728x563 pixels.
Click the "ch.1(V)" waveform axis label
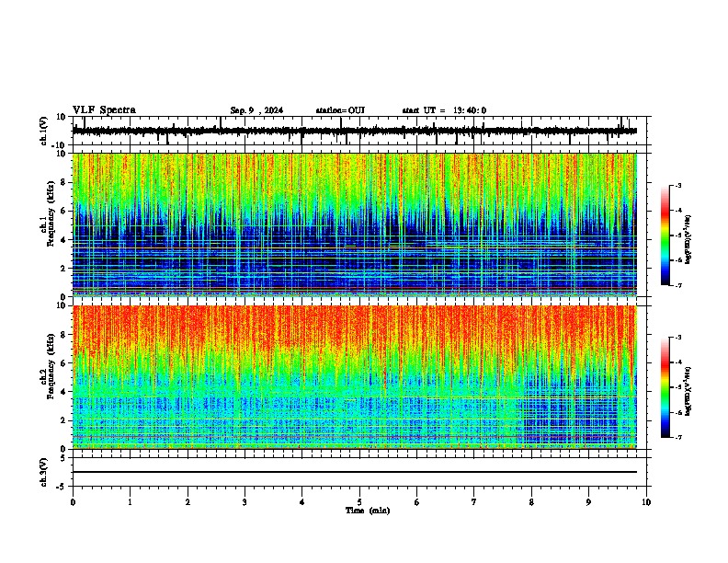(x=44, y=131)
